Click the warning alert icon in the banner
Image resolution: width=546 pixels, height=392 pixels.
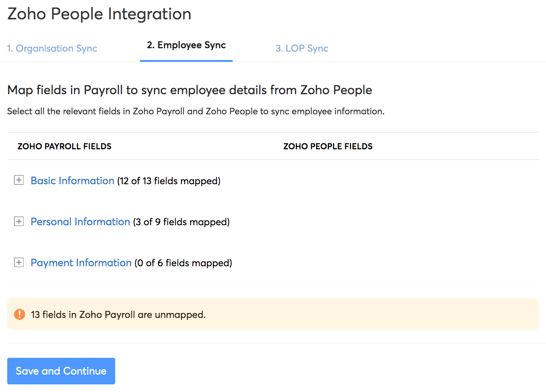(19, 314)
